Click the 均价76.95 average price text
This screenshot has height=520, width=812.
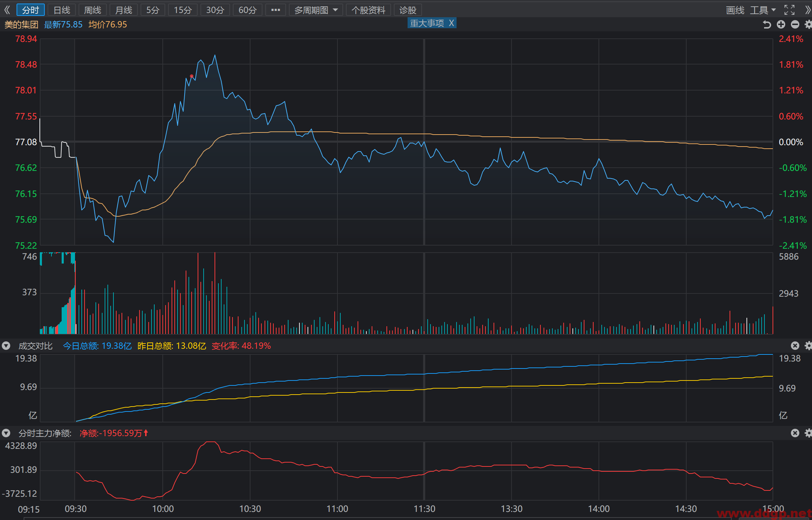(108, 25)
